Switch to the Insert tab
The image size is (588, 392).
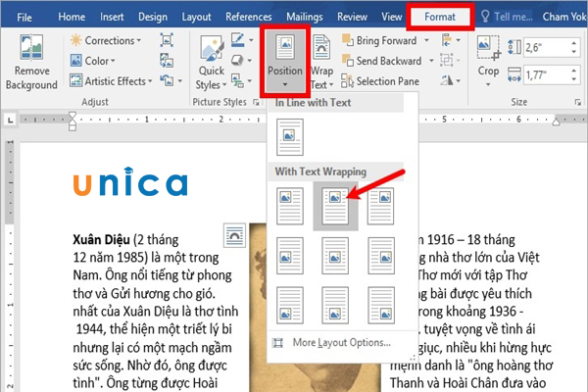tap(110, 16)
